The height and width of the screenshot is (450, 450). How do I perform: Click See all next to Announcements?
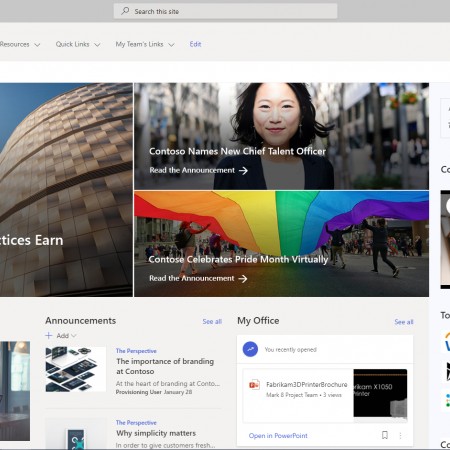tap(212, 322)
